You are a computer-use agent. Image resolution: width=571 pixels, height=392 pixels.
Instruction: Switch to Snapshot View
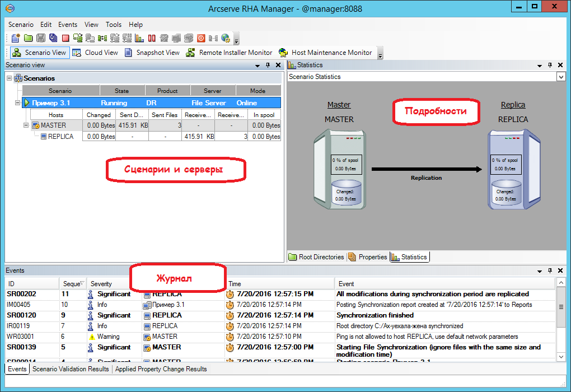pos(152,53)
